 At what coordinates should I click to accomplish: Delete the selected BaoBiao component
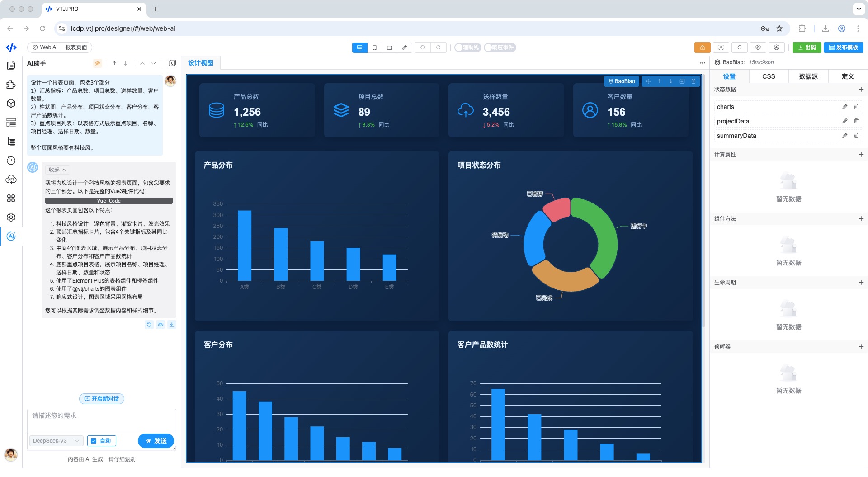tap(693, 81)
